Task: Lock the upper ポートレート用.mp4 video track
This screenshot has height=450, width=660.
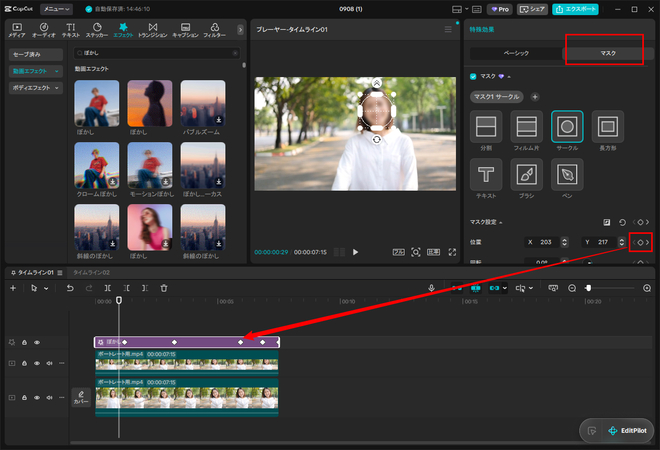Action: pyautogui.click(x=24, y=363)
